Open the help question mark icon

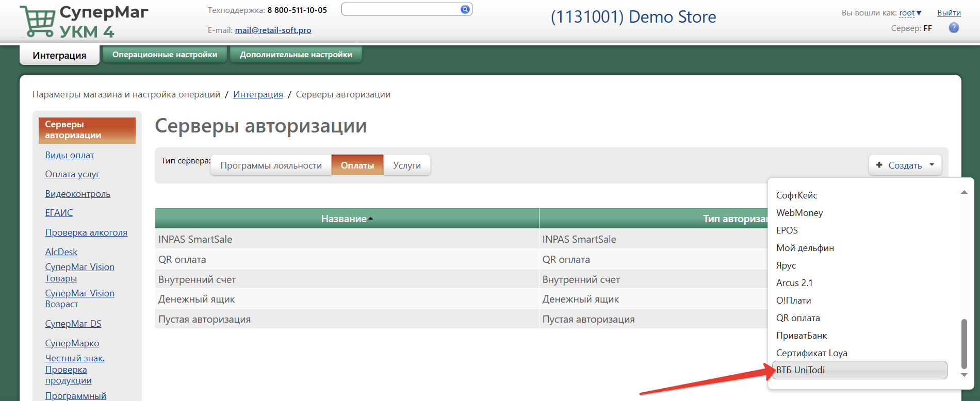(954, 28)
